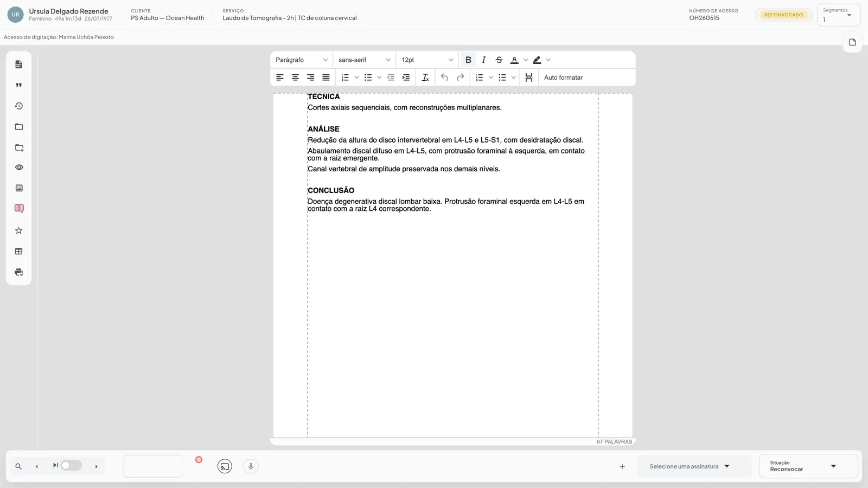
Task: Expand the highlight color options arrow
Action: 548,60
